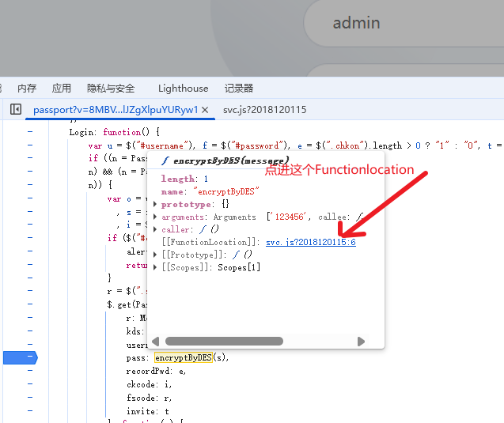Click the length: 1 property row

(x=184, y=179)
